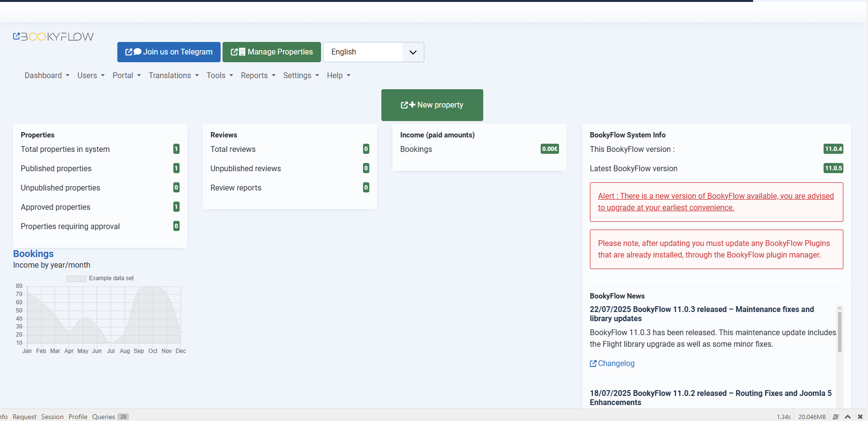Open the English language dropdown
Image resolution: width=868 pixels, height=421 pixels.
374,52
